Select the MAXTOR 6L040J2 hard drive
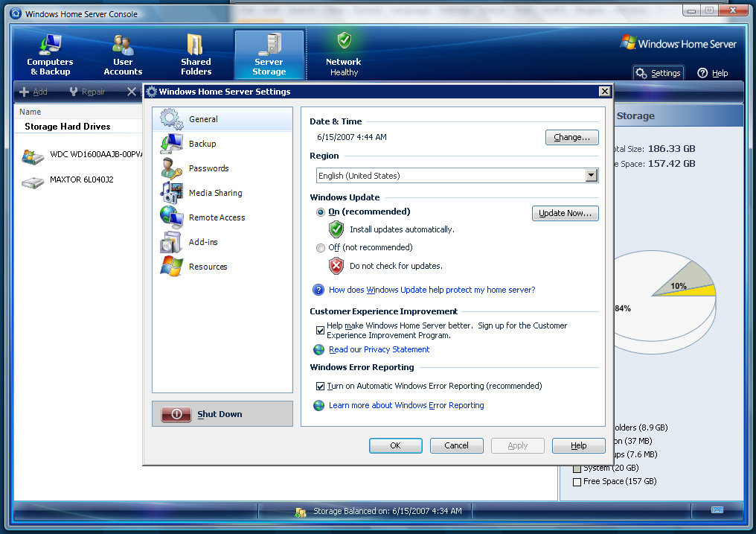Image resolution: width=756 pixels, height=534 pixels. pyautogui.click(x=81, y=179)
